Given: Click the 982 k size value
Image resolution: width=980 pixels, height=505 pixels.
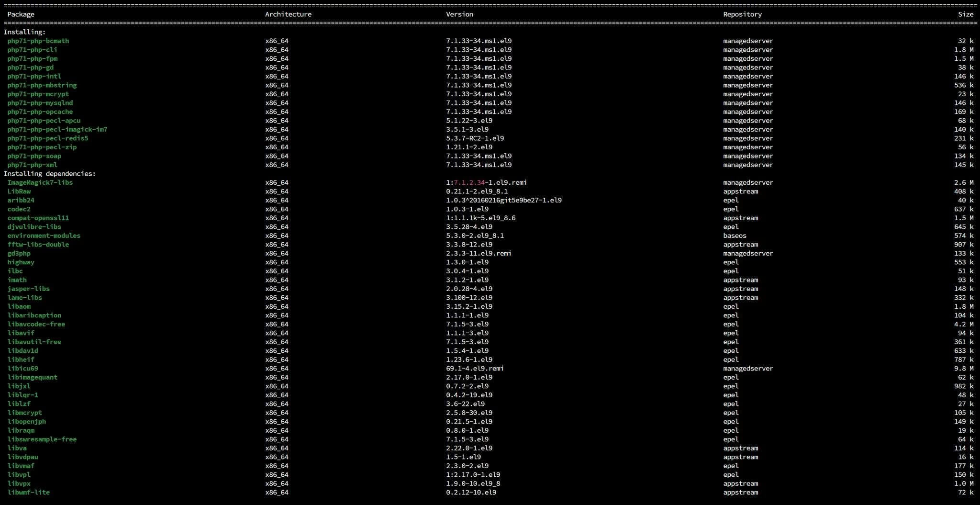Looking at the screenshot, I should tap(964, 386).
